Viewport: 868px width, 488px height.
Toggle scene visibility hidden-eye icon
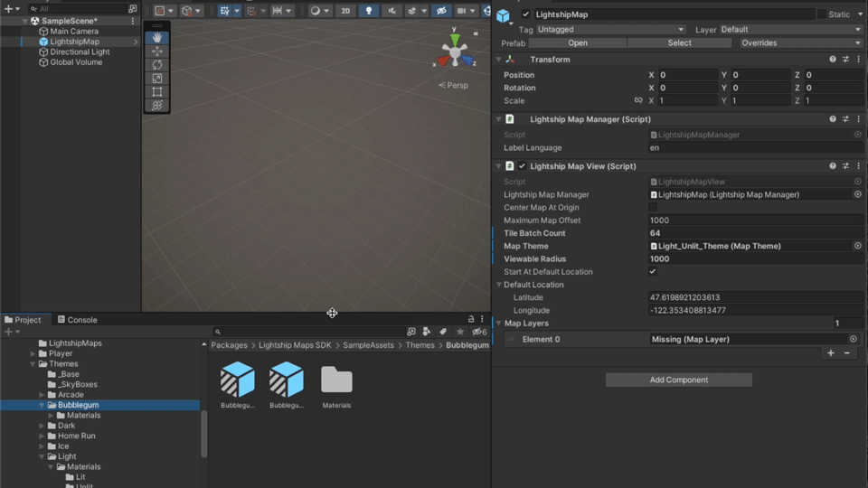441,11
